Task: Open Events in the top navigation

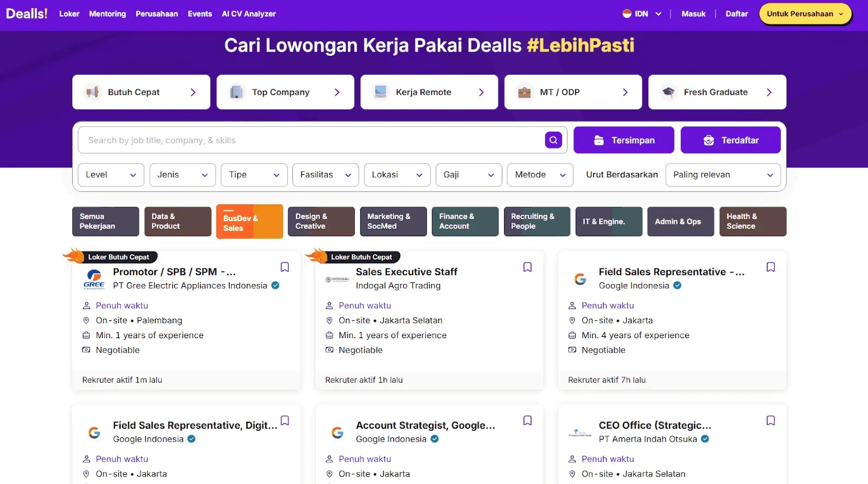Action: (x=200, y=14)
